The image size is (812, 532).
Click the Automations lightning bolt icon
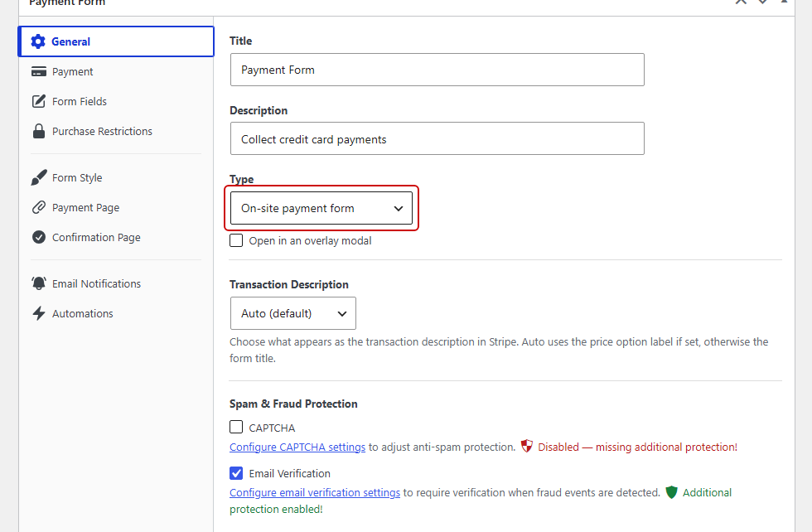[39, 313]
